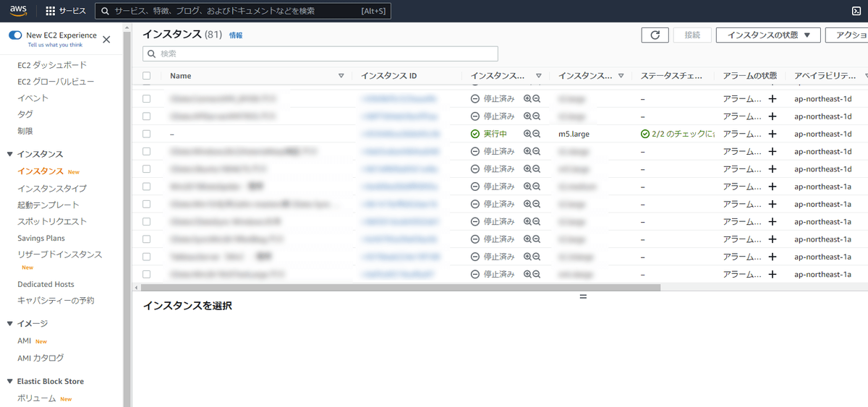Launch CloudShell from the top-right terminal icon
The image size is (868, 407).
pos(856,11)
